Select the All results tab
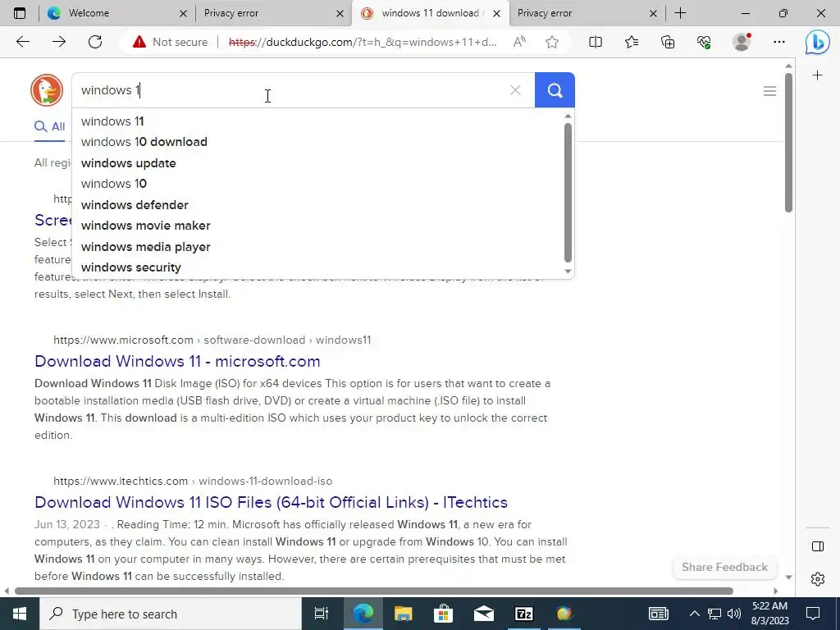 pos(50,127)
